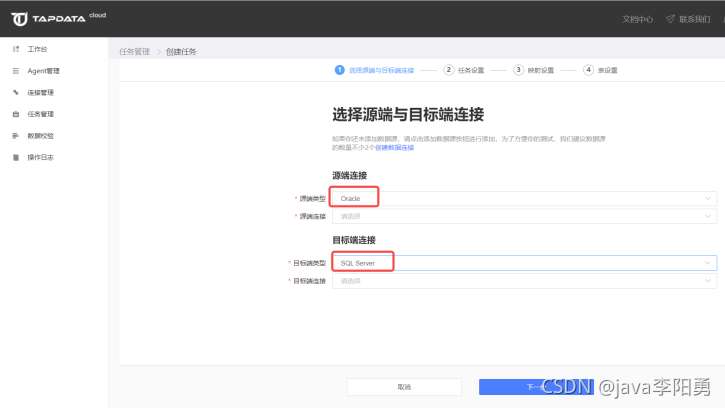Click chevron arrow of SQL Server dropdown
725x408 pixels.
click(707, 263)
